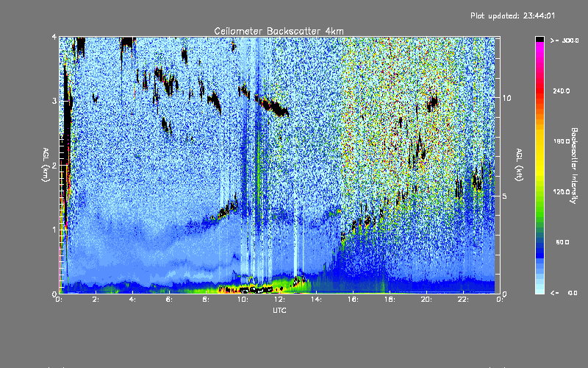Click the "2:" tick on the UTC axis

coord(96,300)
